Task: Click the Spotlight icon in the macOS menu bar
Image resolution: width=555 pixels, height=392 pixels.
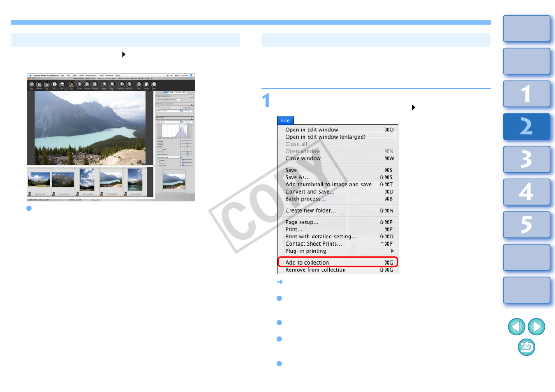Action: point(191,76)
